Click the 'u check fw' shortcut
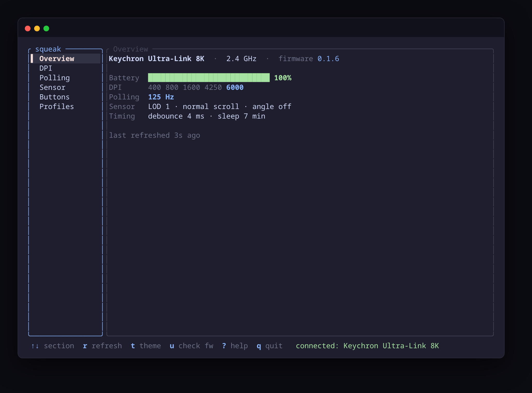This screenshot has height=393, width=532. pos(191,346)
